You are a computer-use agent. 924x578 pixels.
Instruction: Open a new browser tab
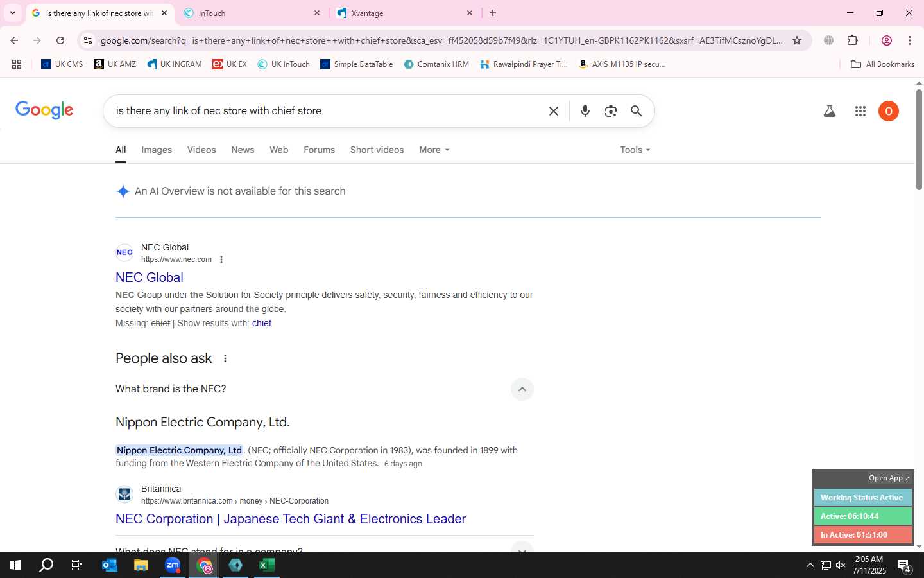pos(493,13)
